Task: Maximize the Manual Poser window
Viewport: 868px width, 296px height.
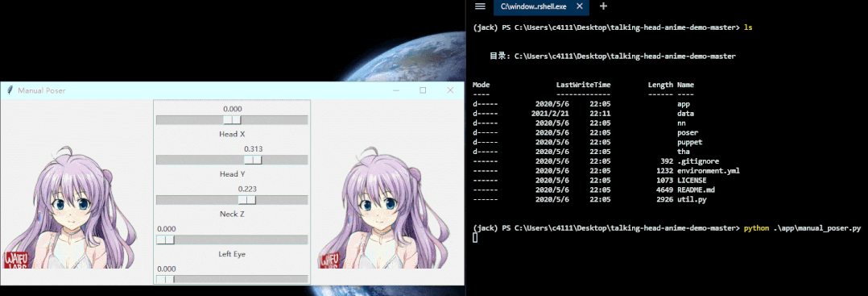Action: pos(423,90)
